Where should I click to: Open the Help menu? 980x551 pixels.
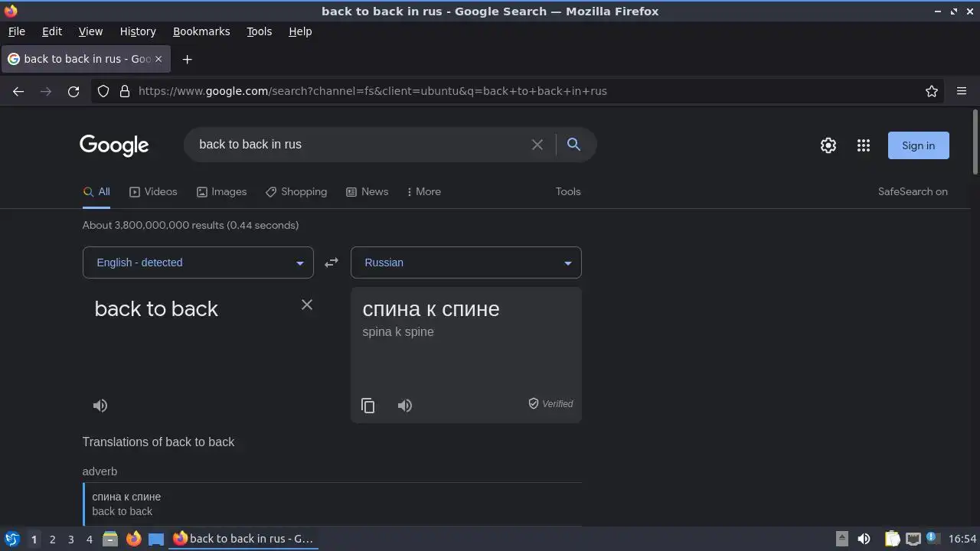point(300,31)
